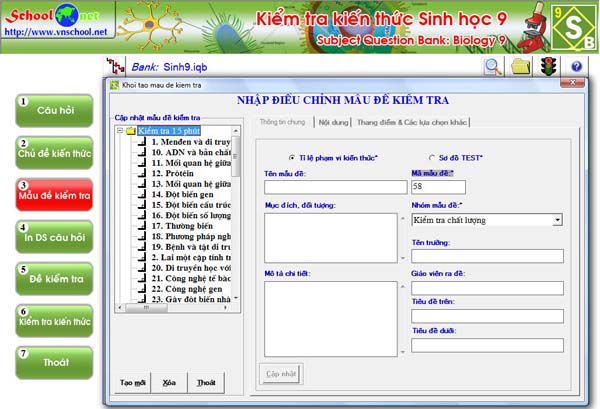
Task: Go to Đề kiểm tra section
Action: 54,279
